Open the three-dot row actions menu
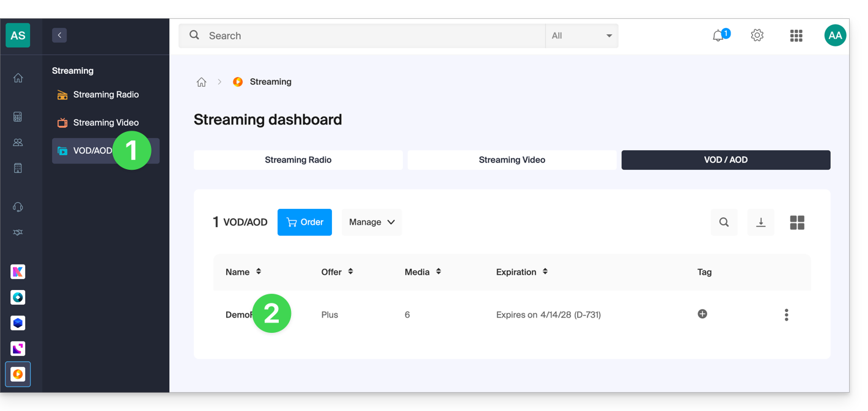The image size is (868, 411). click(786, 315)
